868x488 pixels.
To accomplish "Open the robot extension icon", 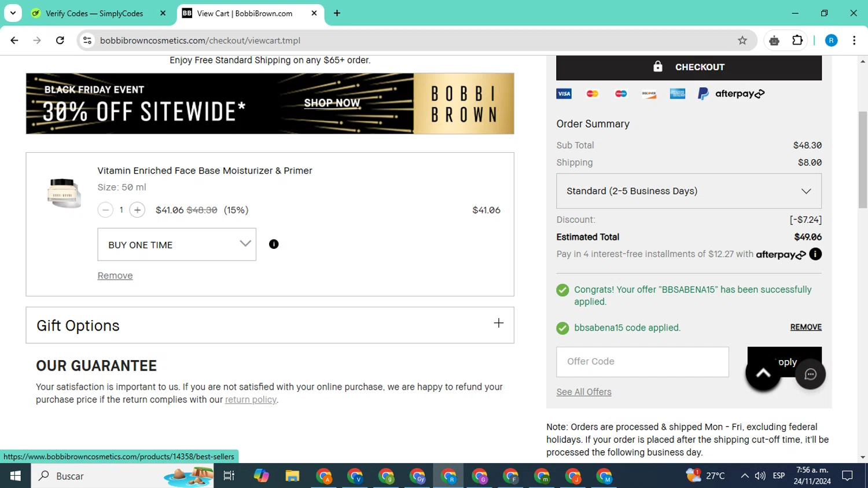I will (x=774, y=41).
